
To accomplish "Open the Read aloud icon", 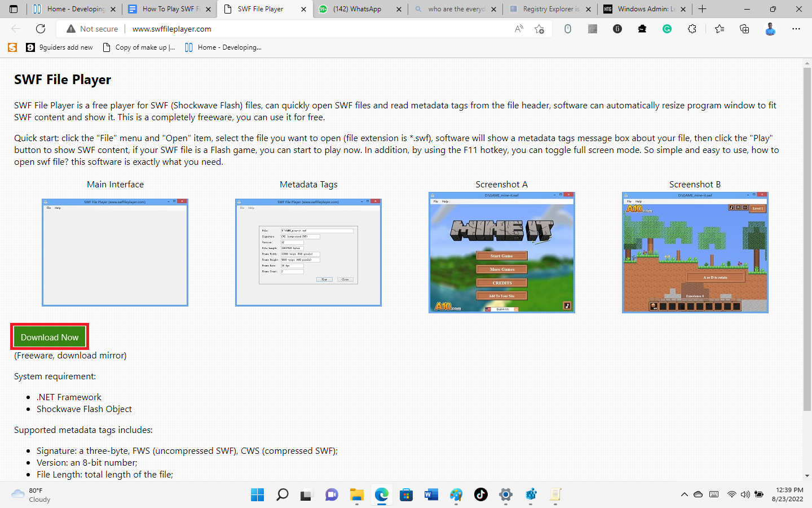I will point(519,29).
